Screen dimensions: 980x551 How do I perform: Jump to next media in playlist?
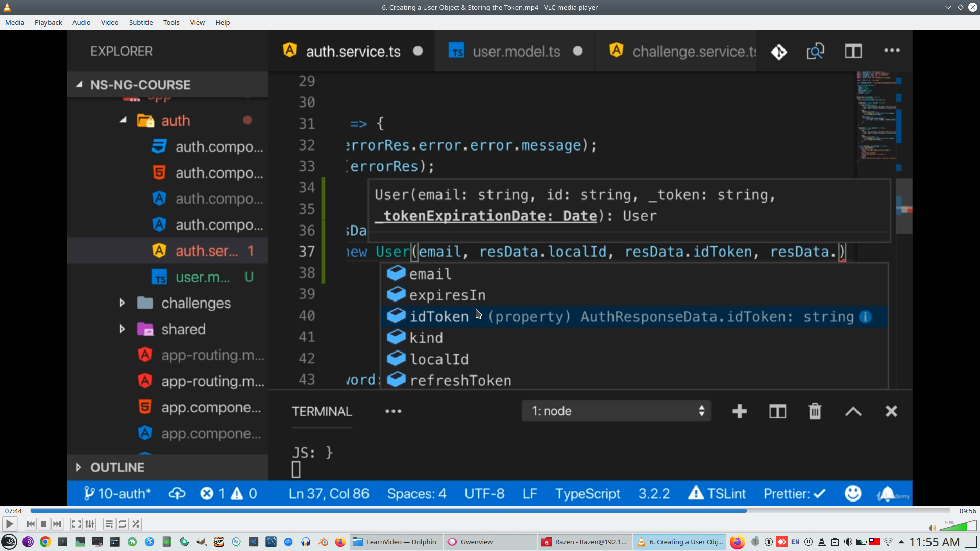tap(57, 524)
